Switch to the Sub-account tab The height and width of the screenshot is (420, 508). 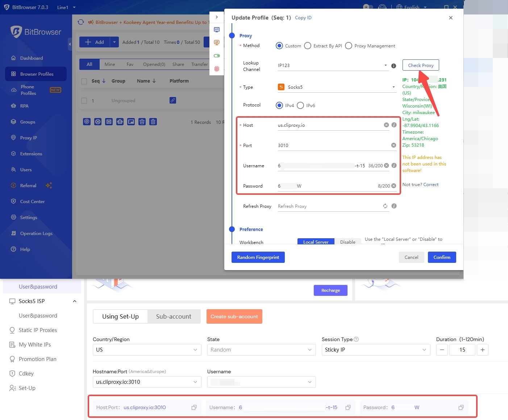(x=174, y=316)
